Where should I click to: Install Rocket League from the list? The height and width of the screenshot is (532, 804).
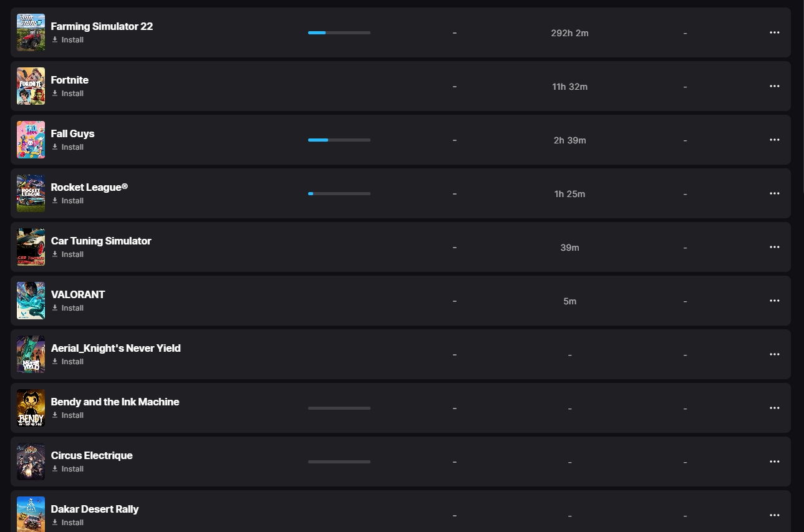coord(67,201)
